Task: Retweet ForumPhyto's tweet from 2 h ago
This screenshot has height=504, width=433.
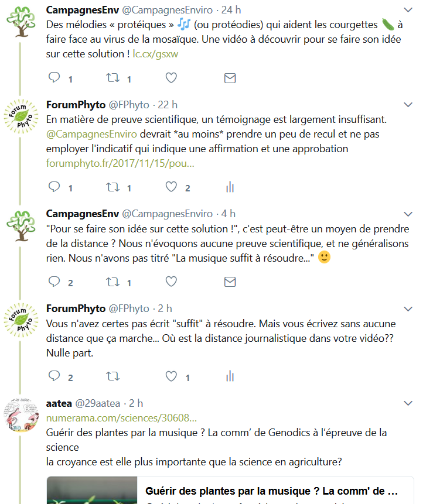Action: pos(113,376)
